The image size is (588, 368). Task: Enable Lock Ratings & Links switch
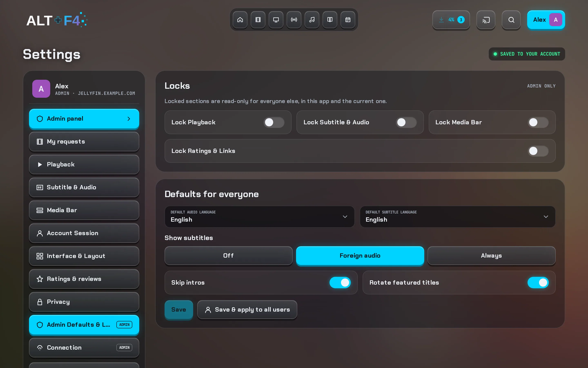pos(538,151)
